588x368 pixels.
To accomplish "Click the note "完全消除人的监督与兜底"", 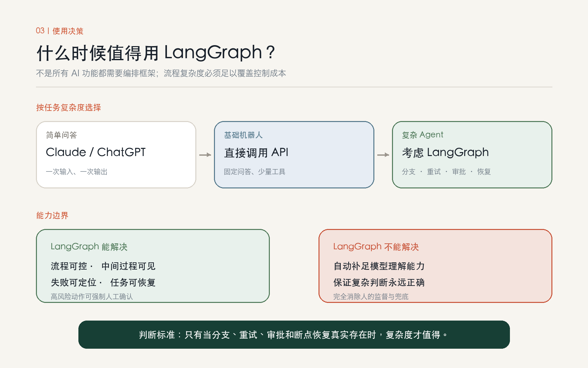I will [x=371, y=297].
